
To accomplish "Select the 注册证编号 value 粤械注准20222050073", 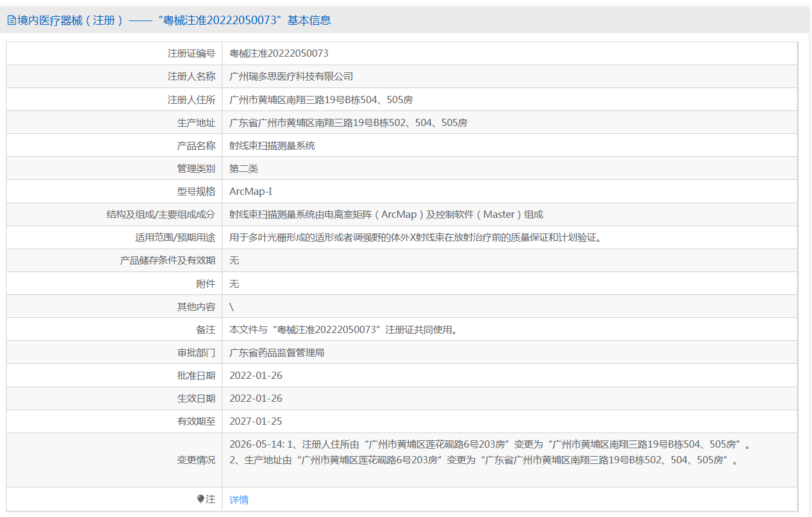I will click(x=279, y=53).
